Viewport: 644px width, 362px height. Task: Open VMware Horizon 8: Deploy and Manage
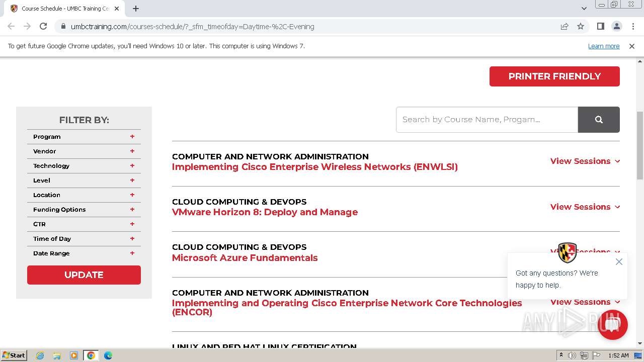tap(265, 212)
